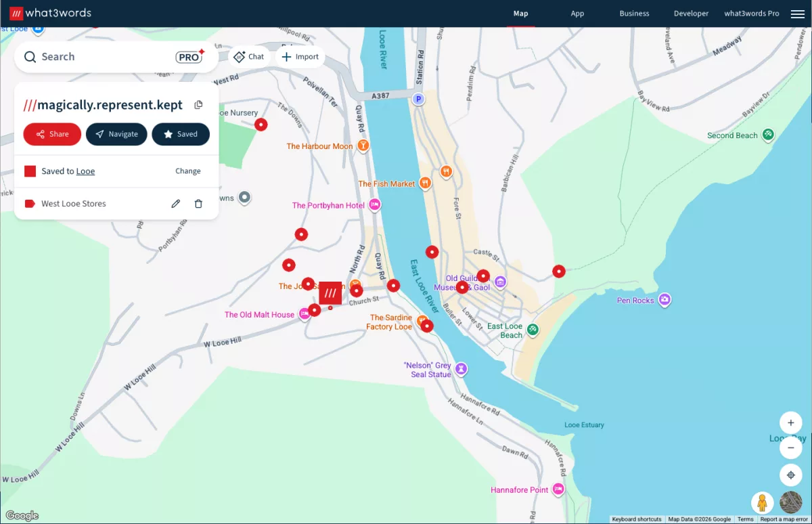Click Nelson Grey Seal Statue pin
Viewport: 812px width, 524px height.
tap(461, 369)
